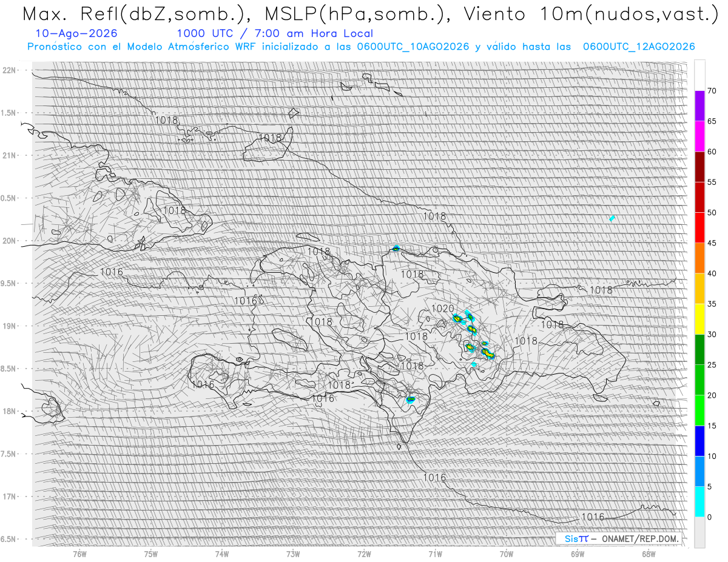
Task: Click the "71W" longitude axis label
Action: click(x=435, y=554)
